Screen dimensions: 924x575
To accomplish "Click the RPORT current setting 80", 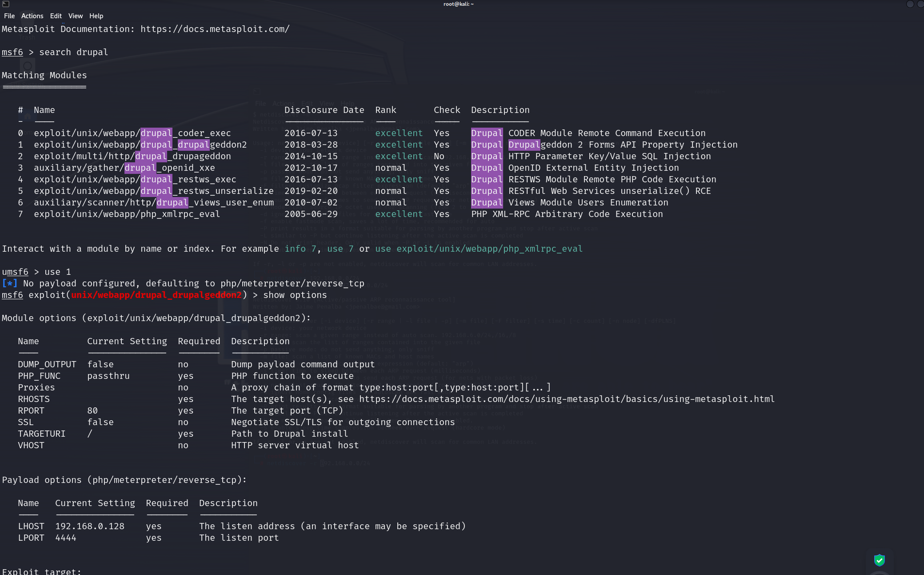I will (92, 410).
